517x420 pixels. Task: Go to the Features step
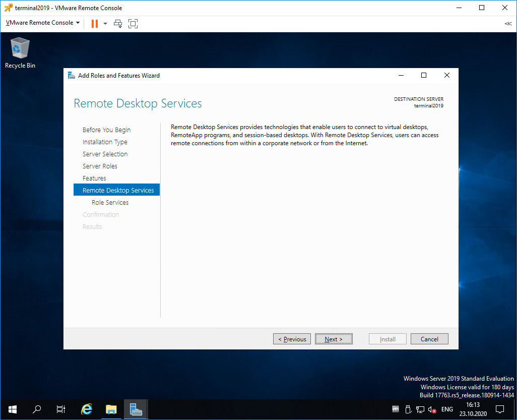click(94, 178)
